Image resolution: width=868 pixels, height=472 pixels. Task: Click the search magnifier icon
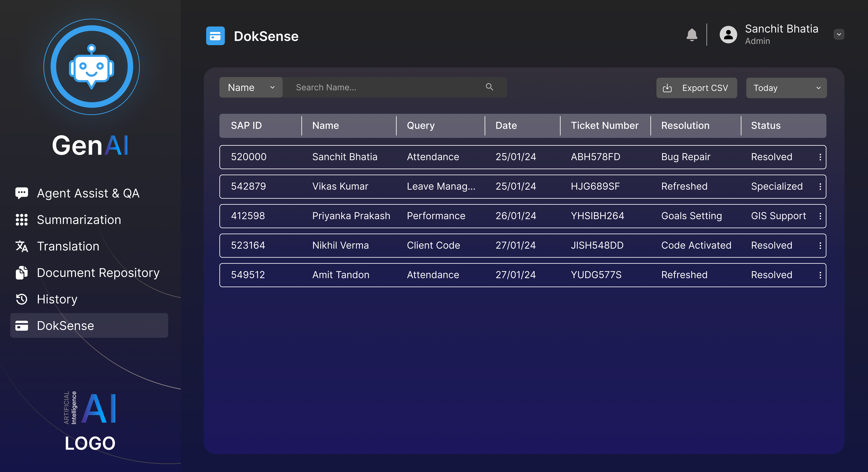pos(490,87)
